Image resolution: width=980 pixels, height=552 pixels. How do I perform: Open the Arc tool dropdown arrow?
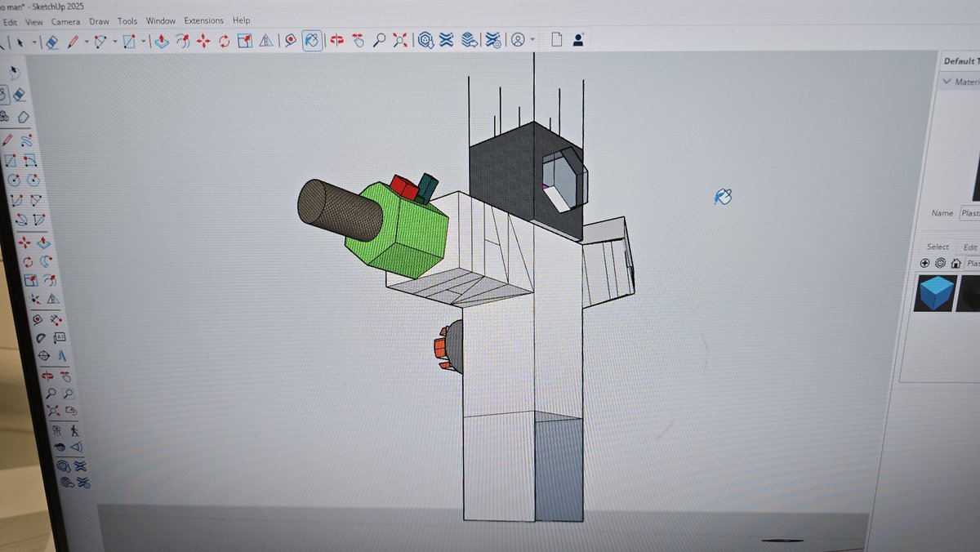pyautogui.click(x=114, y=39)
